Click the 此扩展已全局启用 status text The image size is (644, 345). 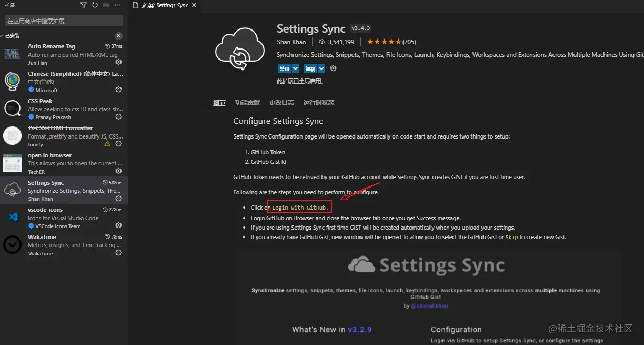coord(300,81)
